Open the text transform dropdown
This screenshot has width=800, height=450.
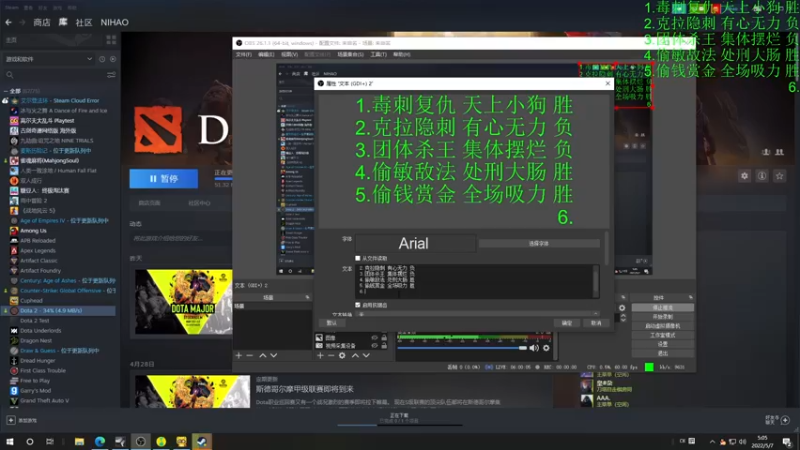click(479, 314)
